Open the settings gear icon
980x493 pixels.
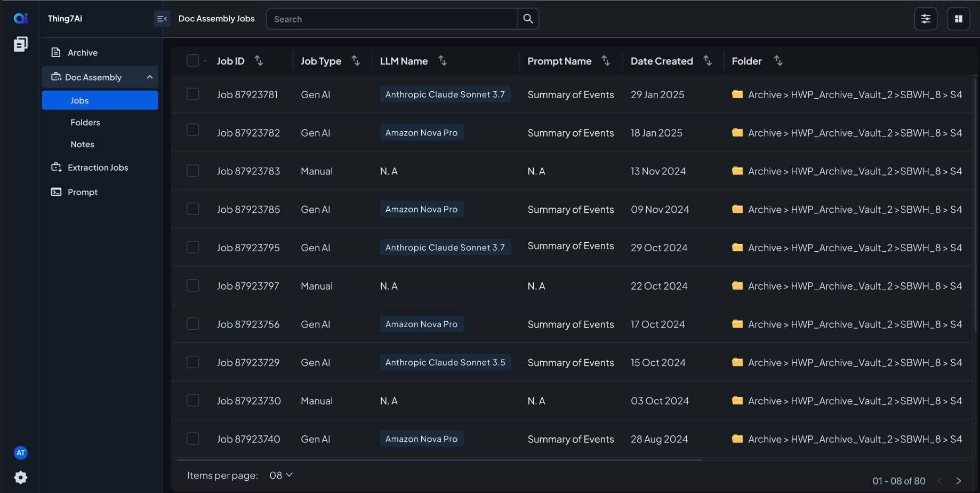click(20, 477)
